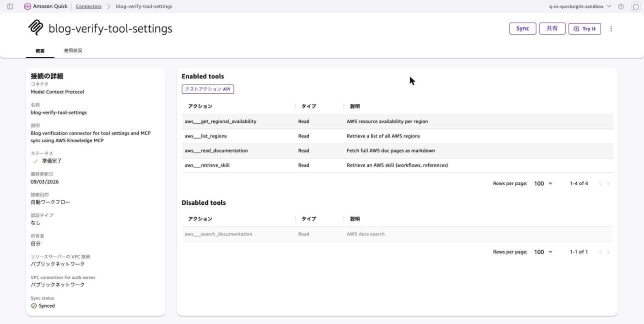
Task: Sort by 説明 column in Enabled tools
Action: (355, 106)
